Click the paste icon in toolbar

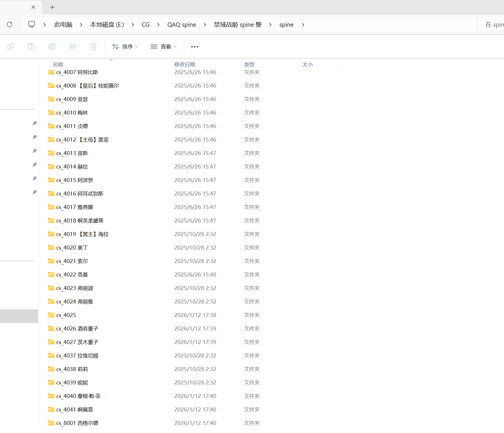(x=31, y=47)
